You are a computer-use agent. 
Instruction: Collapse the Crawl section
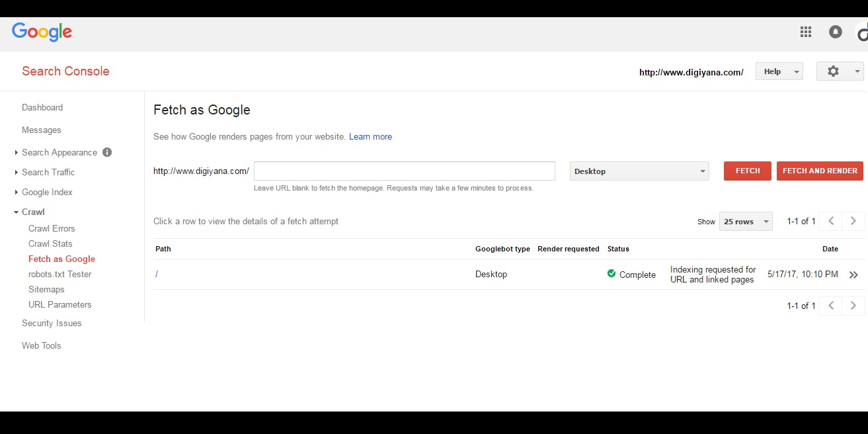pyautogui.click(x=17, y=212)
